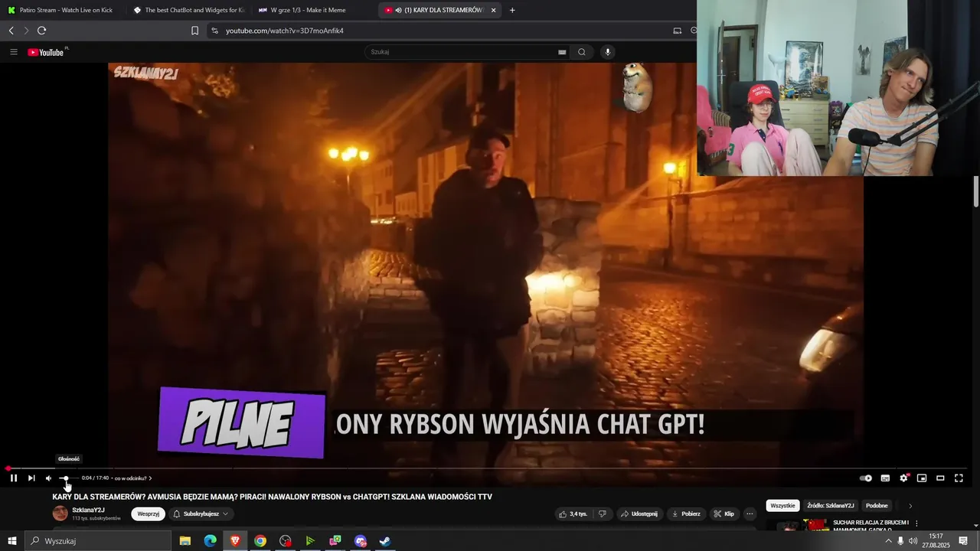
Task: Open a new browser tab
Action: point(512,10)
